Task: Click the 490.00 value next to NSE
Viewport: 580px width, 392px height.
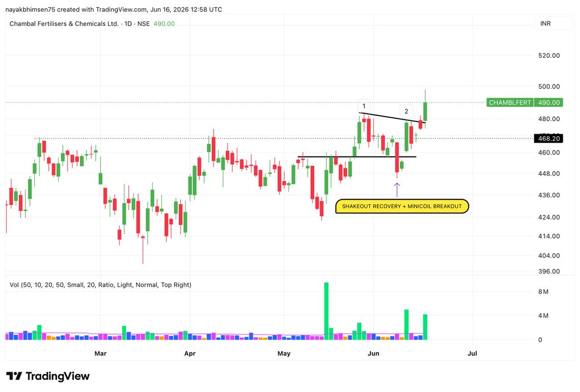Action: (164, 24)
